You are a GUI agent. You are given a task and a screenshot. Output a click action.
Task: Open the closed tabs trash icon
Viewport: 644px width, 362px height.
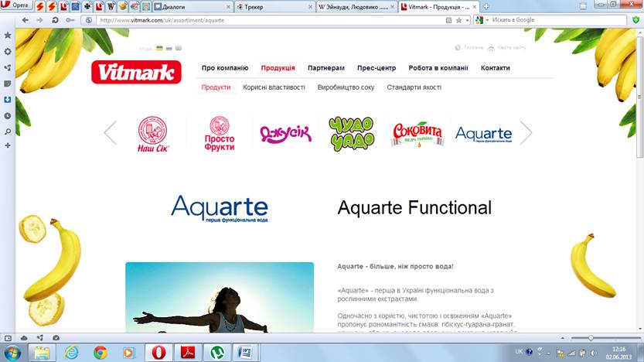coord(583,6)
